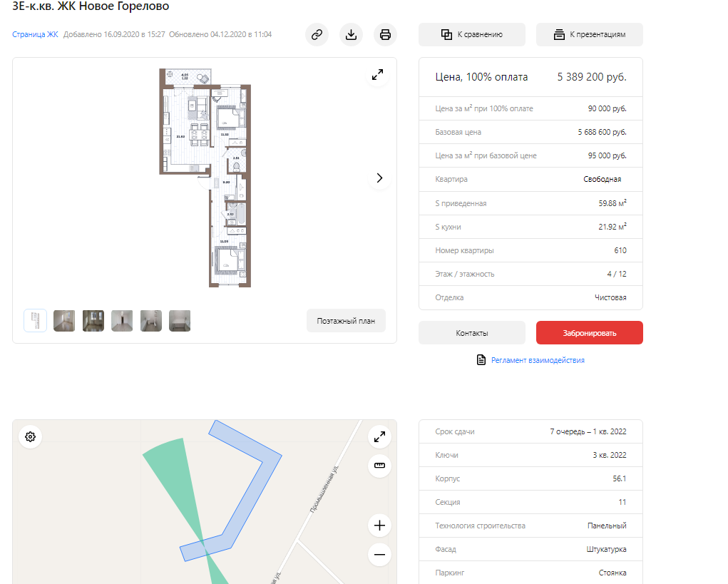Click the Контакты button
This screenshot has height=584, width=728.
tap(471, 333)
